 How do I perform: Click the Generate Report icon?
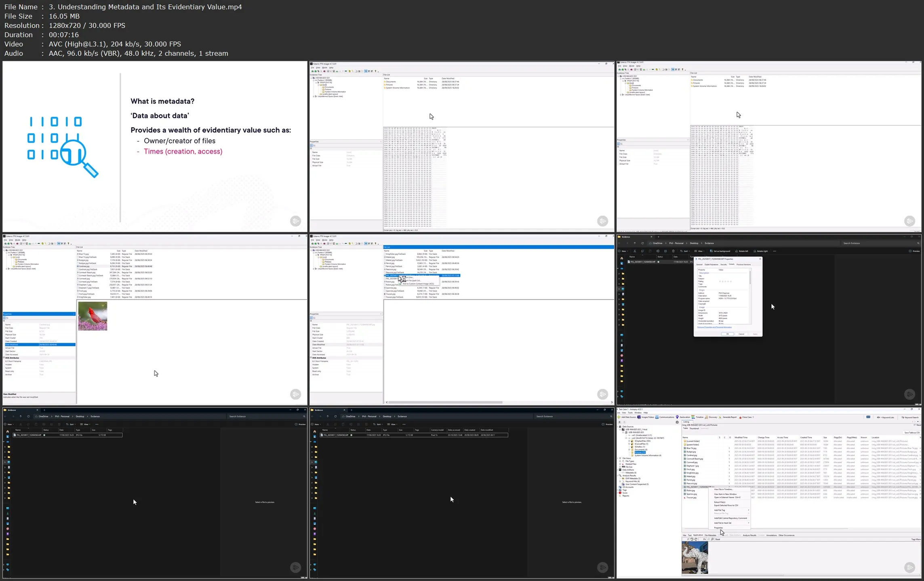pos(720,417)
